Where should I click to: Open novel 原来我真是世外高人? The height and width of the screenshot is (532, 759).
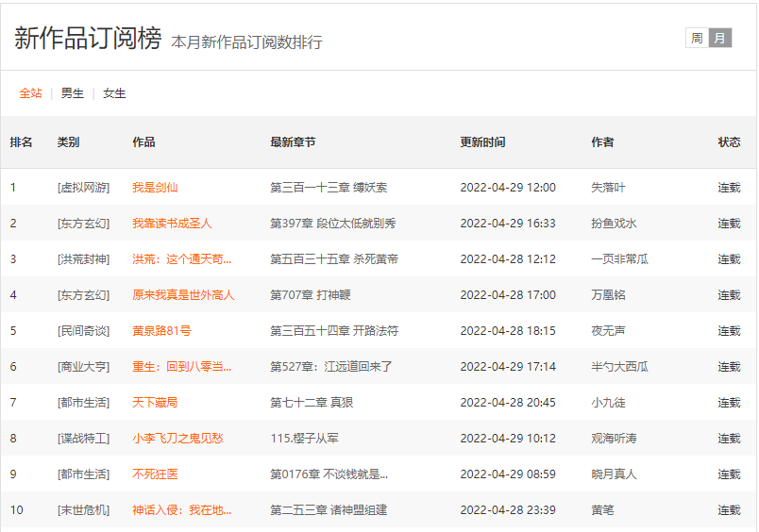(183, 294)
